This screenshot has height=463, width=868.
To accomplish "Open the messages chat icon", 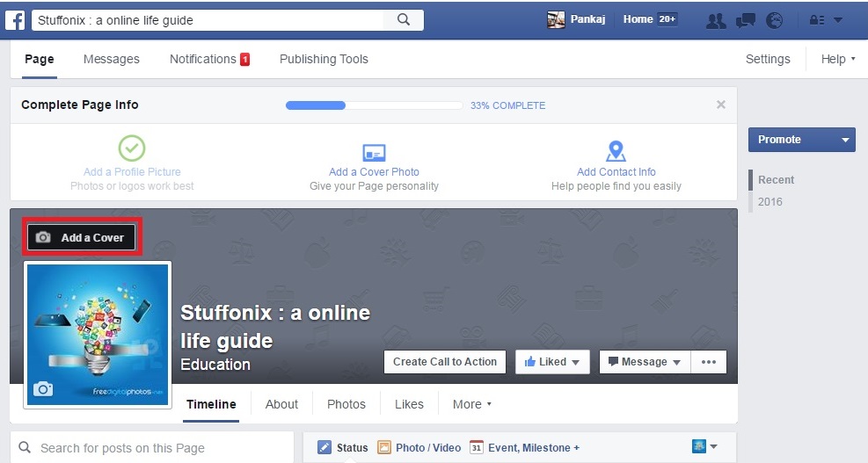I will 745,20.
